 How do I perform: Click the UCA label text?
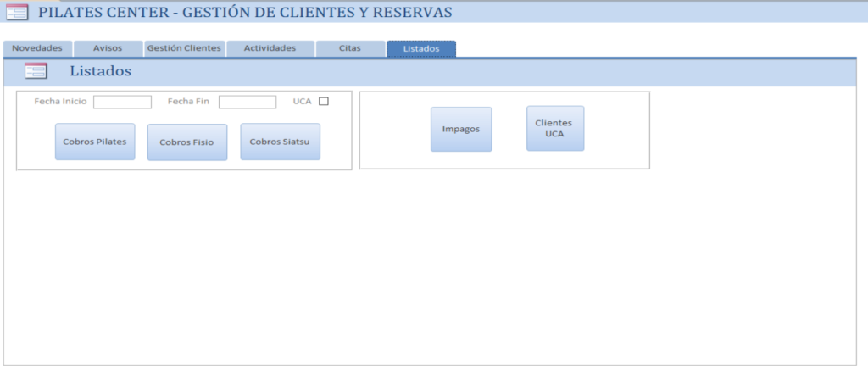[x=302, y=102]
